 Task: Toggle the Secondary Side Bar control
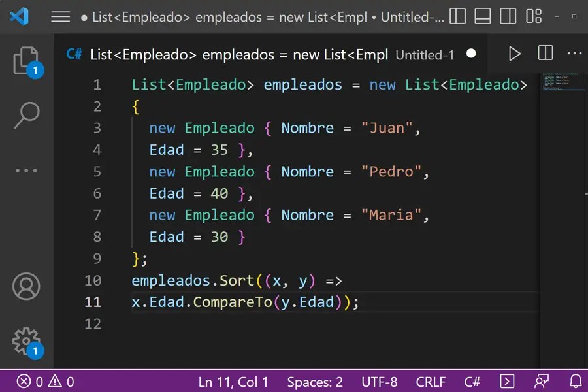[507, 17]
